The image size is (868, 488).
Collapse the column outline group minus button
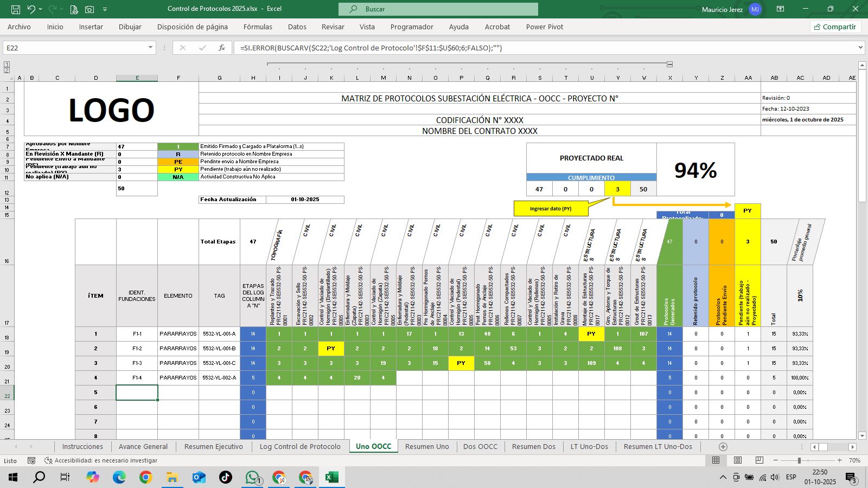coord(670,64)
